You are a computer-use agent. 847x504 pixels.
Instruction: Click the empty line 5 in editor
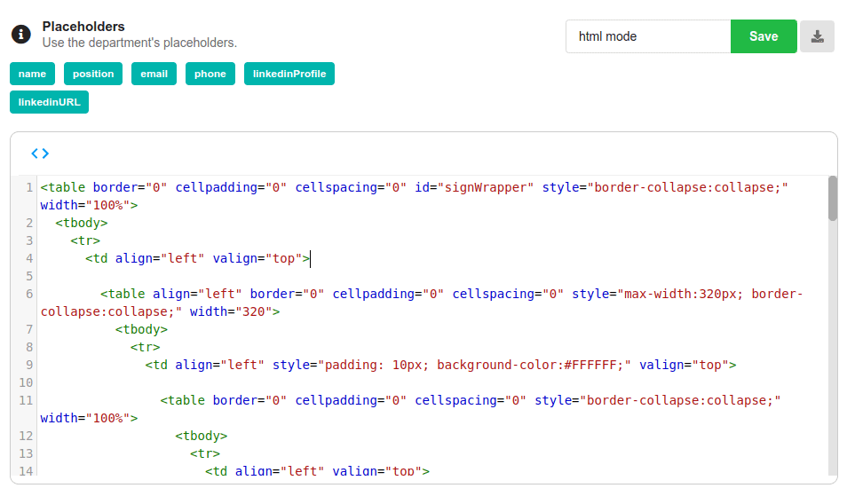point(432,276)
